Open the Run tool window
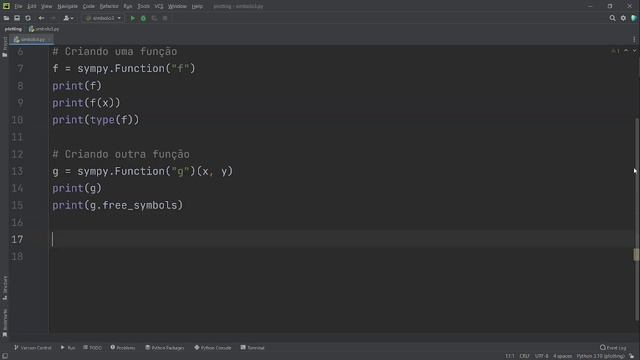The image size is (640, 360). pyautogui.click(x=68, y=348)
